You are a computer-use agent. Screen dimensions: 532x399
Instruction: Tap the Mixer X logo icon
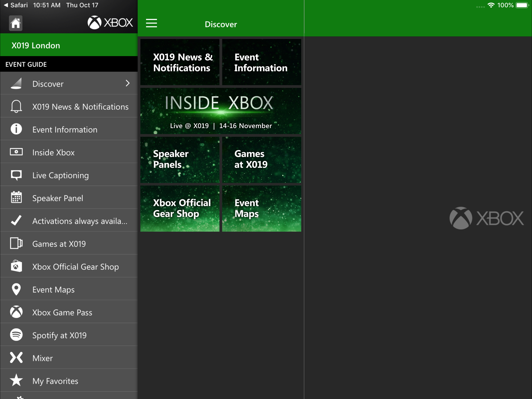(x=16, y=357)
